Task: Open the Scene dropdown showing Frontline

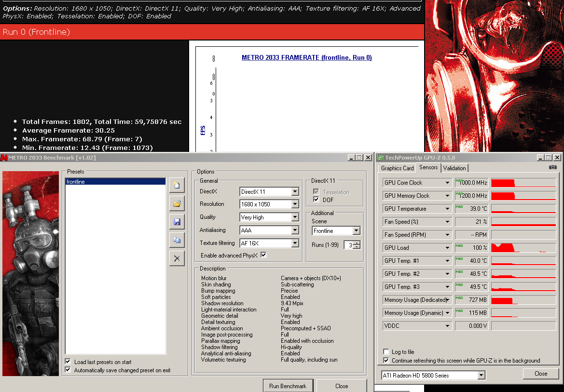Action: pos(357,231)
